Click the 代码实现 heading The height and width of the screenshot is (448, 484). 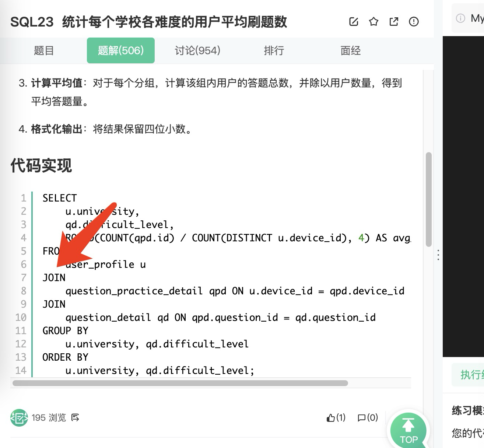point(41,165)
